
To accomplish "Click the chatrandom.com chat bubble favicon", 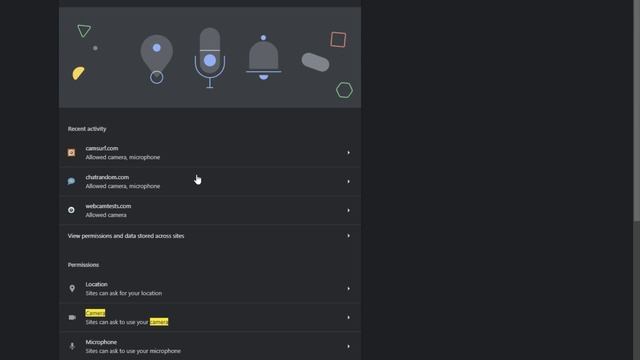I will (71, 181).
